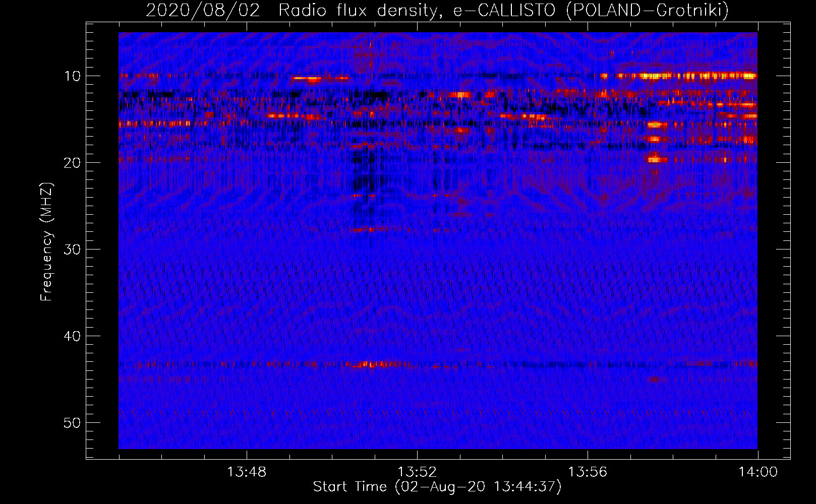The height and width of the screenshot is (504, 816).
Task: Click the 10 MHz frequency tick label
Action: 73,76
